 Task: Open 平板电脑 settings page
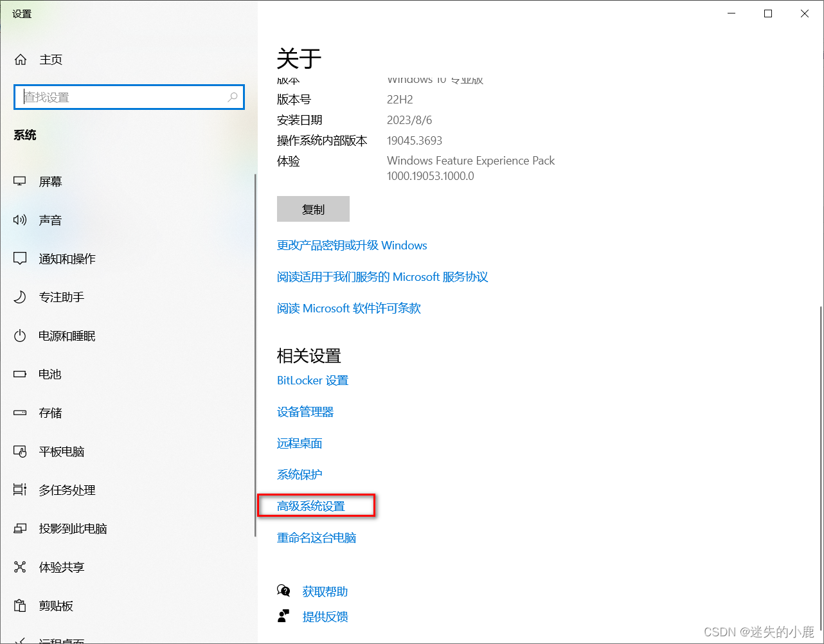tap(62, 452)
